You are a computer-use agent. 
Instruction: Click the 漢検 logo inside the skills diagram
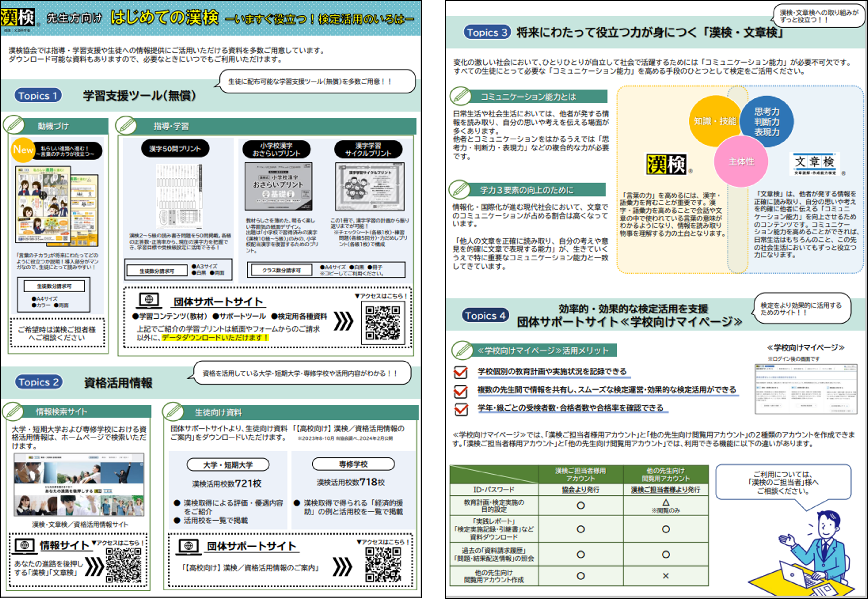(x=666, y=164)
